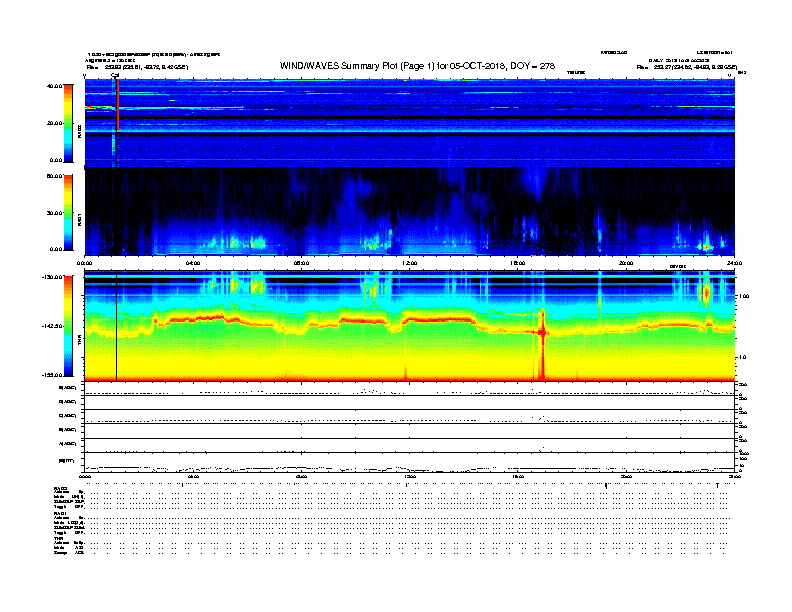This screenshot has height=612, width=792.
Task: Click the RAD2 vertical axis label
Action: pos(80,132)
